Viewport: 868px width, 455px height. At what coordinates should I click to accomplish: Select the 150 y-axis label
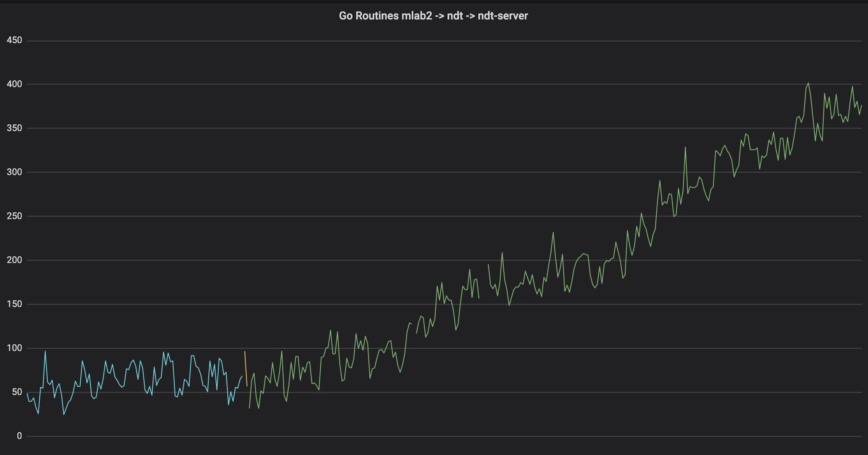pyautogui.click(x=15, y=304)
